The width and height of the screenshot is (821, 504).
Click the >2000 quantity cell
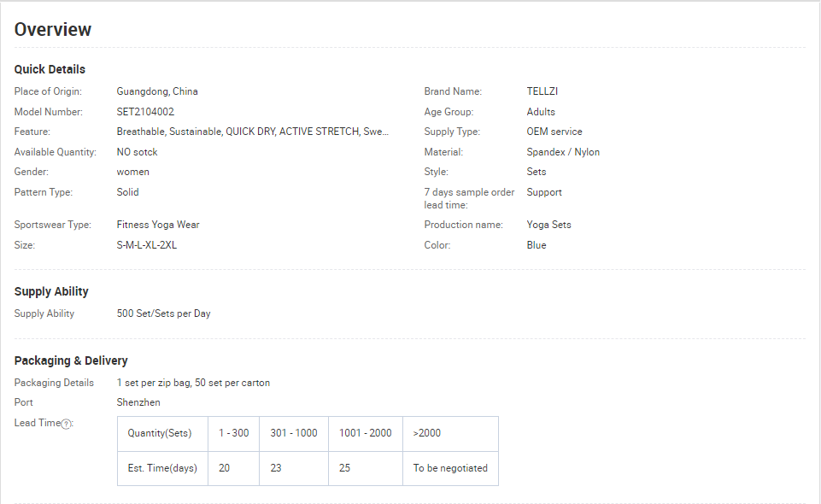pyautogui.click(x=451, y=433)
